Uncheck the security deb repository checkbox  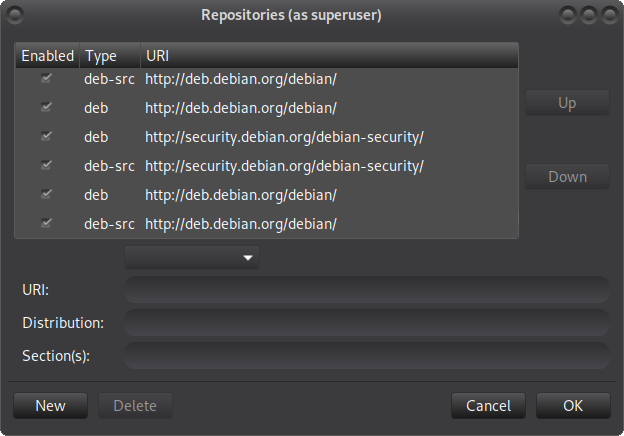point(46,136)
